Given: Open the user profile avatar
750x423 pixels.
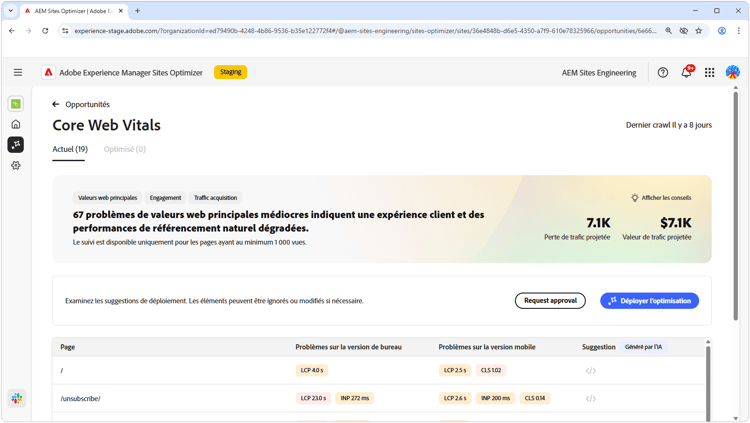Looking at the screenshot, I should (x=732, y=72).
